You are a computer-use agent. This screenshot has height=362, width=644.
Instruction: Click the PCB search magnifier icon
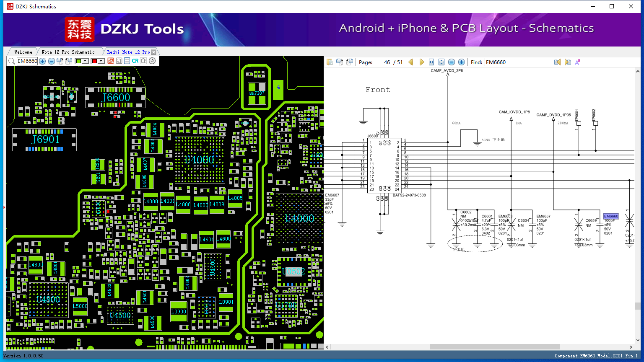12,61
